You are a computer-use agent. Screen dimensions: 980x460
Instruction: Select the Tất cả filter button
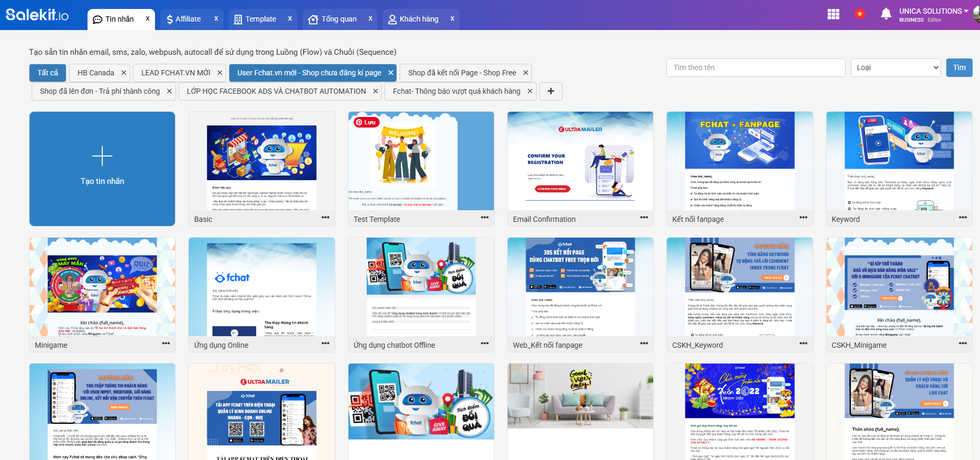47,73
